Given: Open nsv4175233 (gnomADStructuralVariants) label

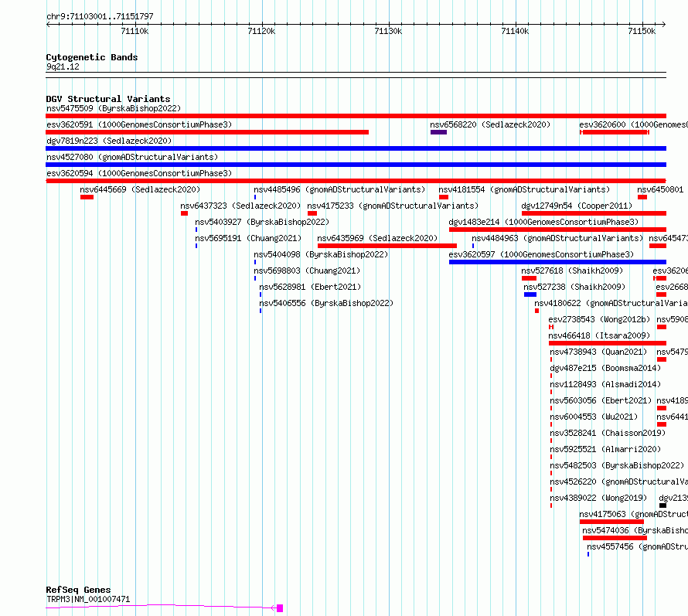Looking at the screenshot, I should [x=393, y=206].
